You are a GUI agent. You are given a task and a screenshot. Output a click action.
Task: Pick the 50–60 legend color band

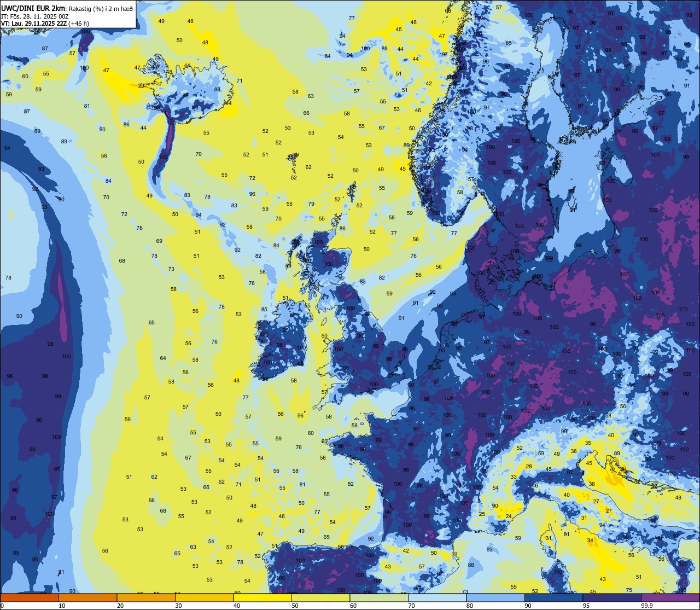click(320, 597)
